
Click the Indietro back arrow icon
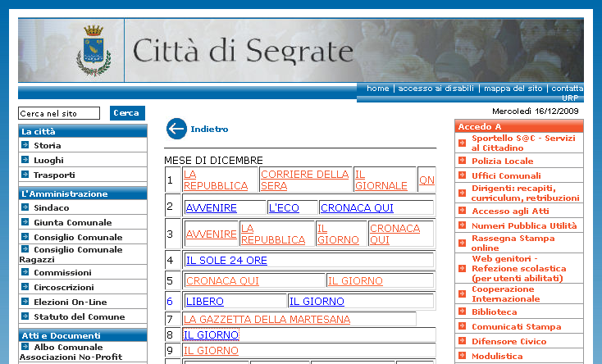click(x=176, y=129)
